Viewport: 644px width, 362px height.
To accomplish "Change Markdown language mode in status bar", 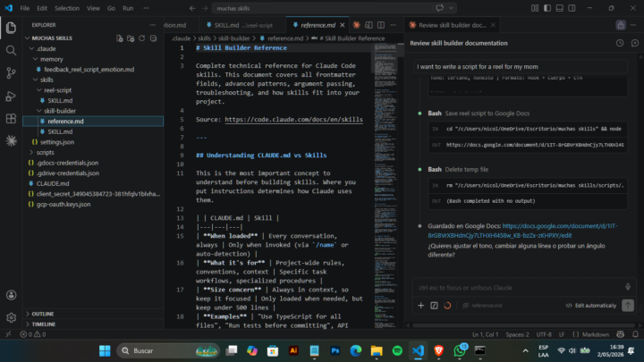I will [x=596, y=334].
